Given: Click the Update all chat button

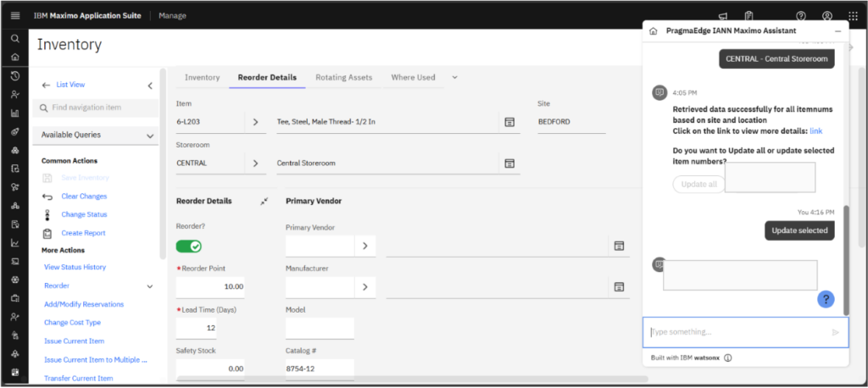Looking at the screenshot, I should pos(698,185).
